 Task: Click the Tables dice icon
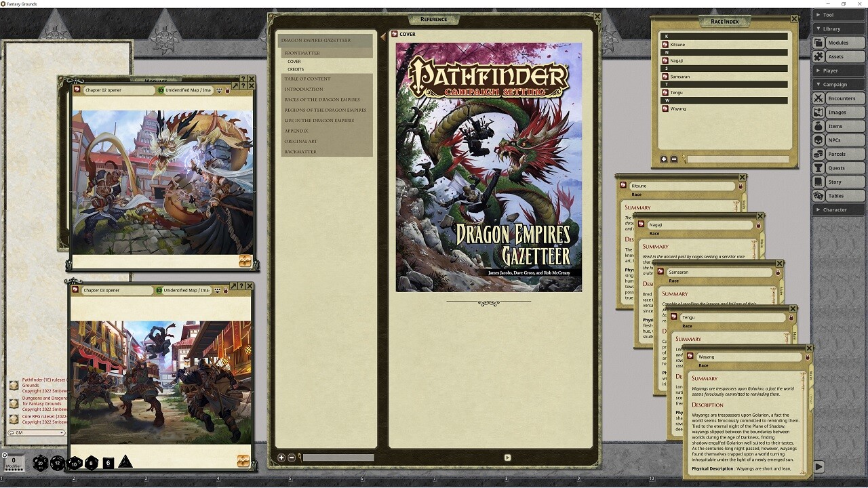818,196
